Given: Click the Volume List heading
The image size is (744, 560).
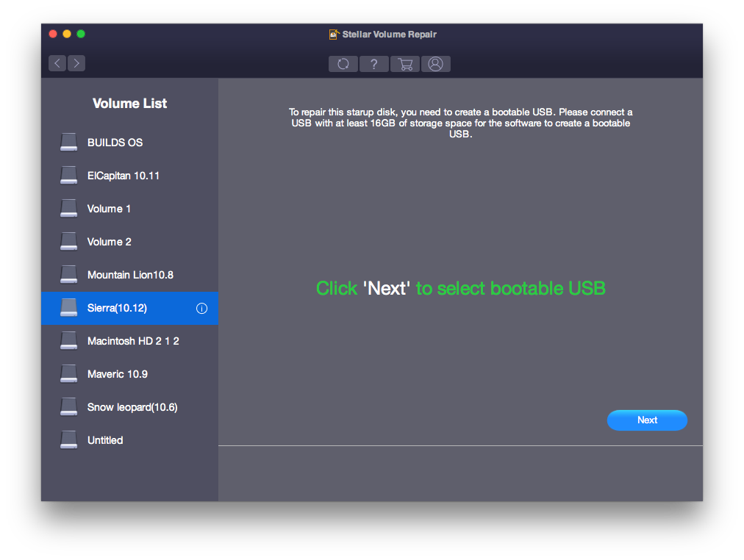Looking at the screenshot, I should click(130, 104).
